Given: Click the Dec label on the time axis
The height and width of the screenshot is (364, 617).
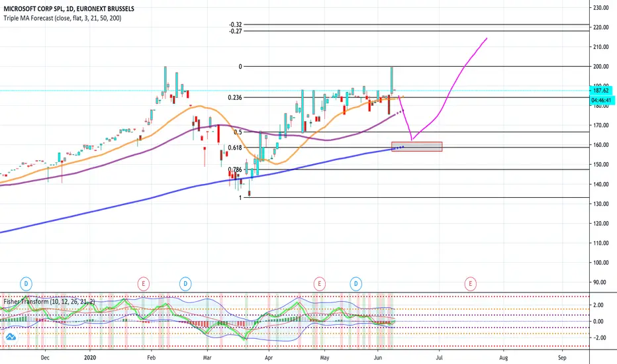Looking at the screenshot, I should click(45, 357).
